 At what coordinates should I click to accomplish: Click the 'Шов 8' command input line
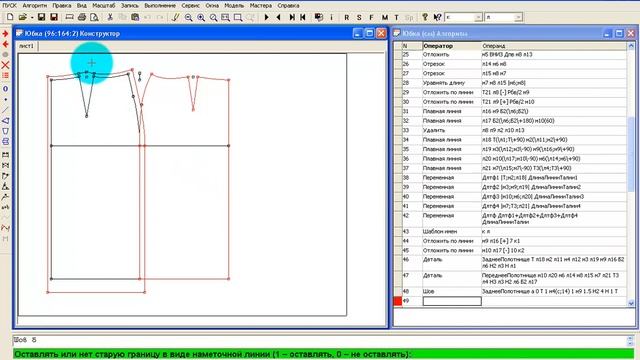pyautogui.click(x=320, y=340)
